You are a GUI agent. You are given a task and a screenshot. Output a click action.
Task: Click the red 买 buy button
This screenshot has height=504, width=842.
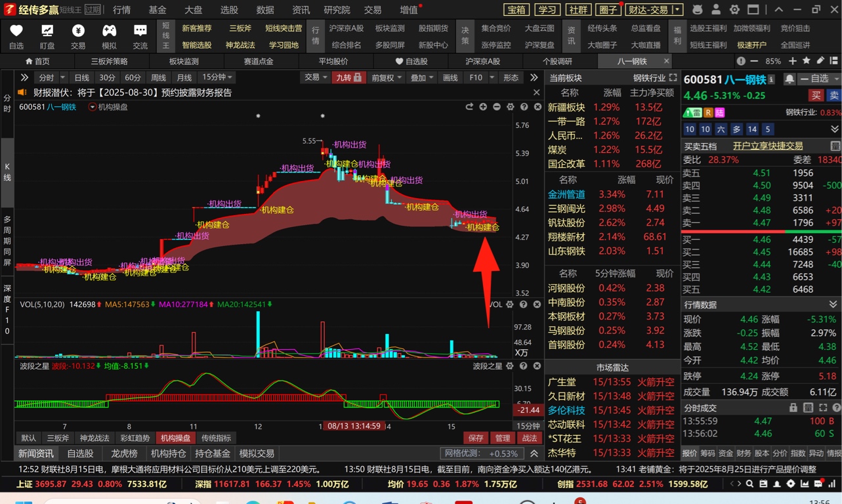[816, 95]
